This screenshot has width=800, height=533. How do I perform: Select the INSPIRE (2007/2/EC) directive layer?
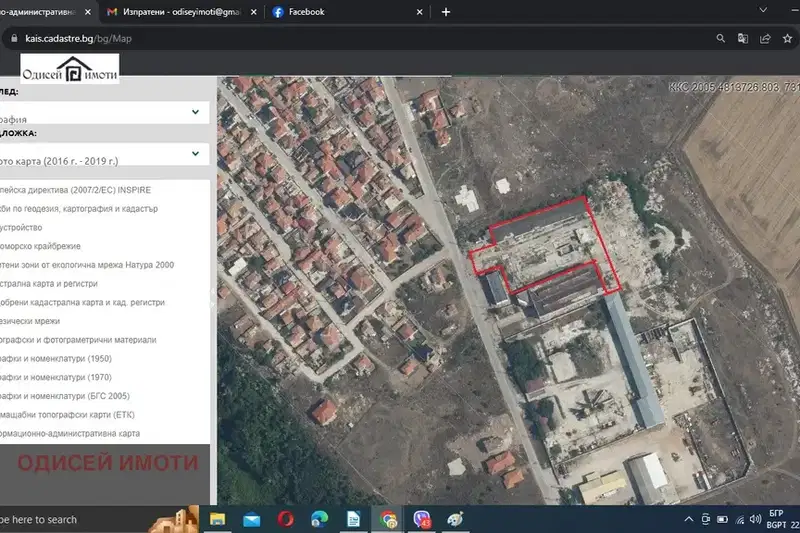pos(76,190)
